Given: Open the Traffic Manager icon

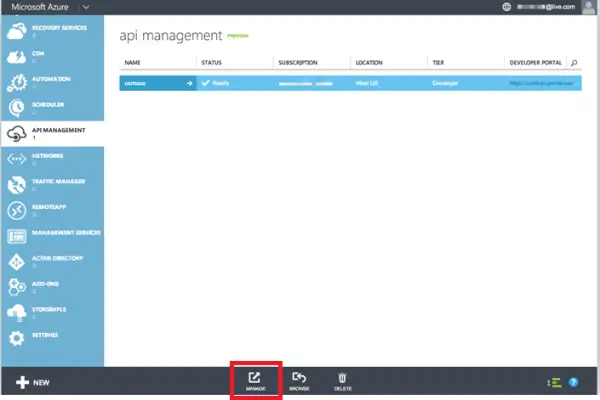Looking at the screenshot, I should [x=16, y=184].
